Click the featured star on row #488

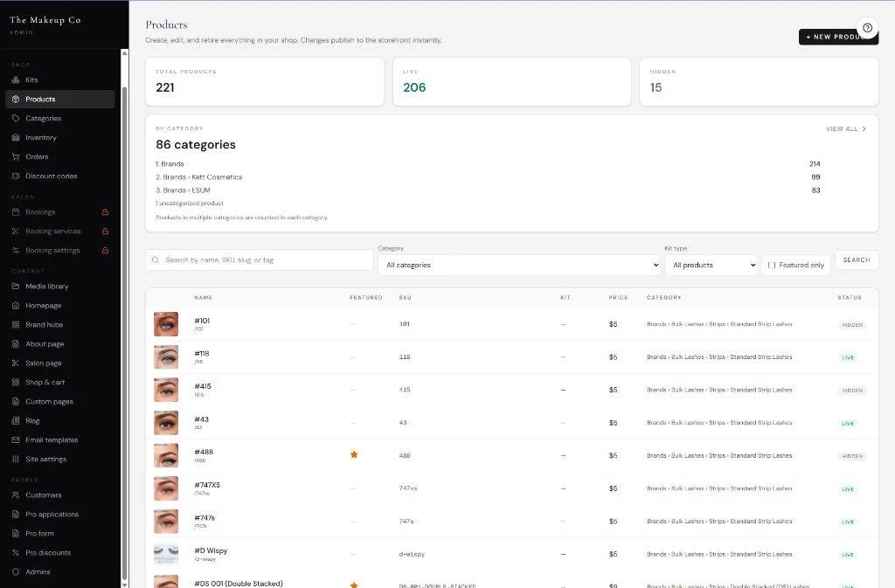[x=354, y=454]
